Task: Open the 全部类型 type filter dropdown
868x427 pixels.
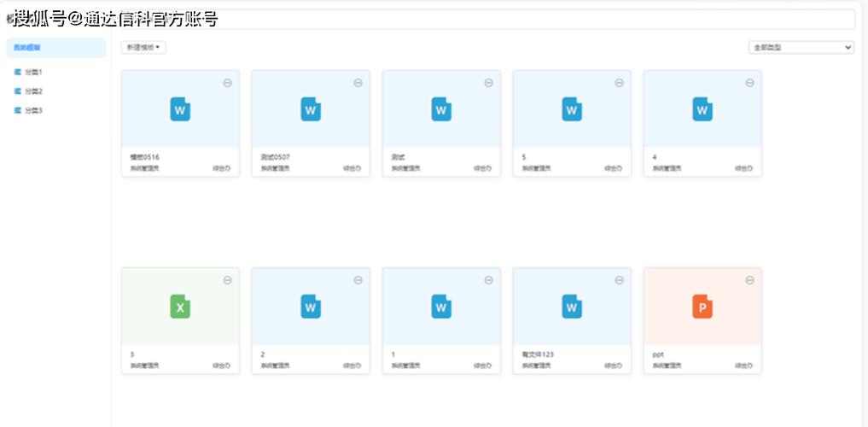Action: [x=801, y=48]
